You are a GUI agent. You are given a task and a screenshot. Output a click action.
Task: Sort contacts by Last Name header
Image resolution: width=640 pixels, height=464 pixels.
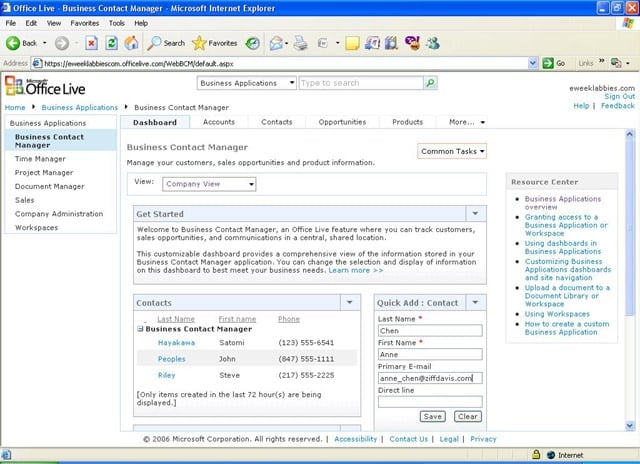(176, 319)
